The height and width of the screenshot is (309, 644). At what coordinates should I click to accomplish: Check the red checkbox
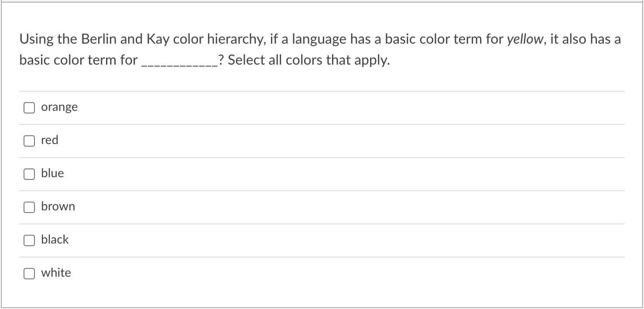pos(29,140)
